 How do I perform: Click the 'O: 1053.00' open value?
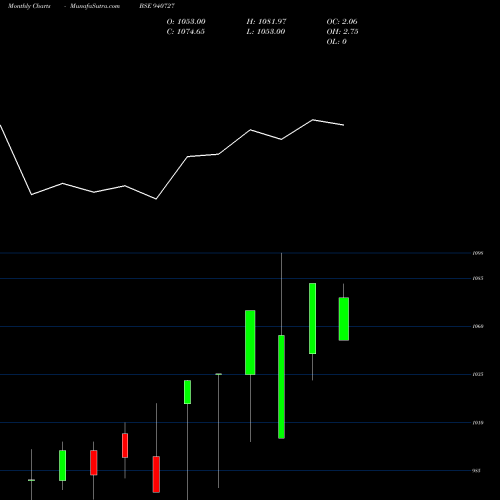pyautogui.click(x=186, y=22)
